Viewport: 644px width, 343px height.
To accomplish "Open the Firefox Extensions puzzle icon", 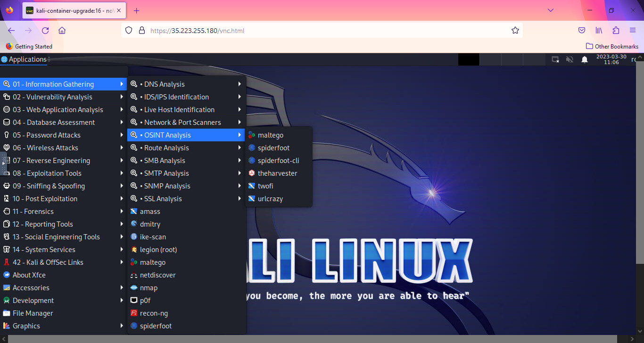I will click(616, 30).
